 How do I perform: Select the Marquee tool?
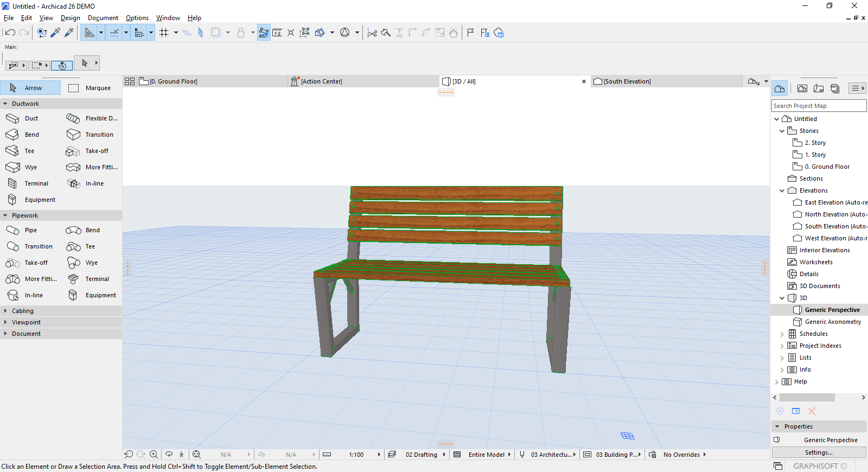91,88
